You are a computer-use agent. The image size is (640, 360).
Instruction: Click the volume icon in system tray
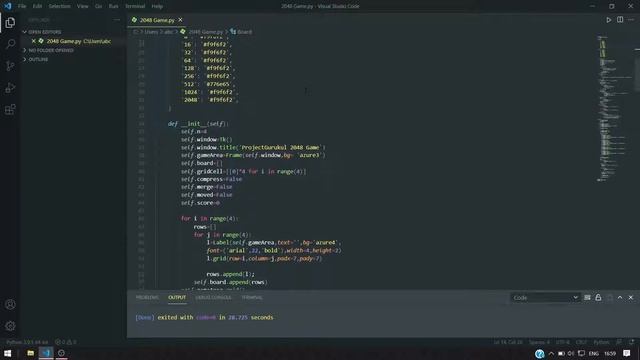tap(571, 353)
